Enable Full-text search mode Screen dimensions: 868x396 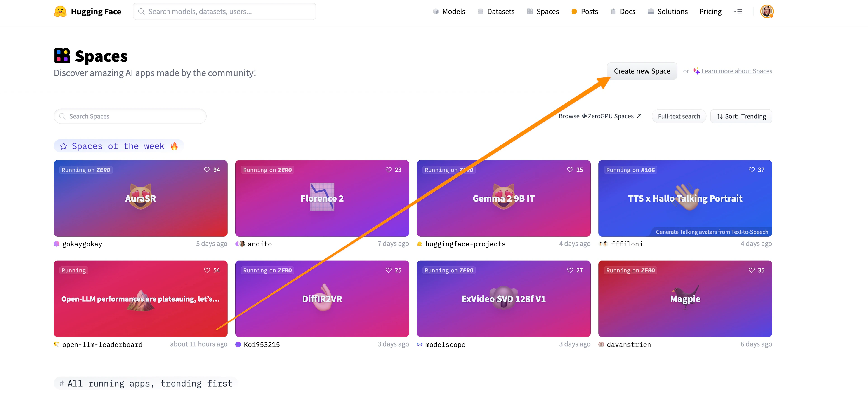coord(679,116)
